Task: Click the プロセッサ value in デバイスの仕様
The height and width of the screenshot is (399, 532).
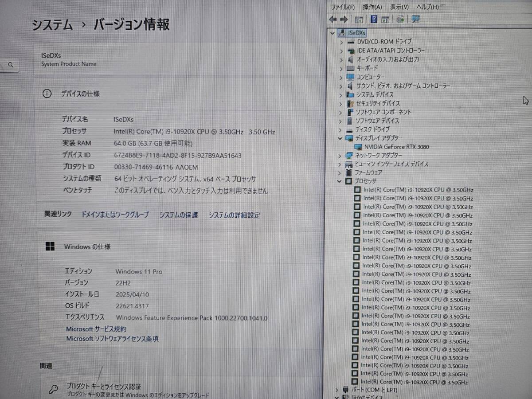Action: coord(195,132)
